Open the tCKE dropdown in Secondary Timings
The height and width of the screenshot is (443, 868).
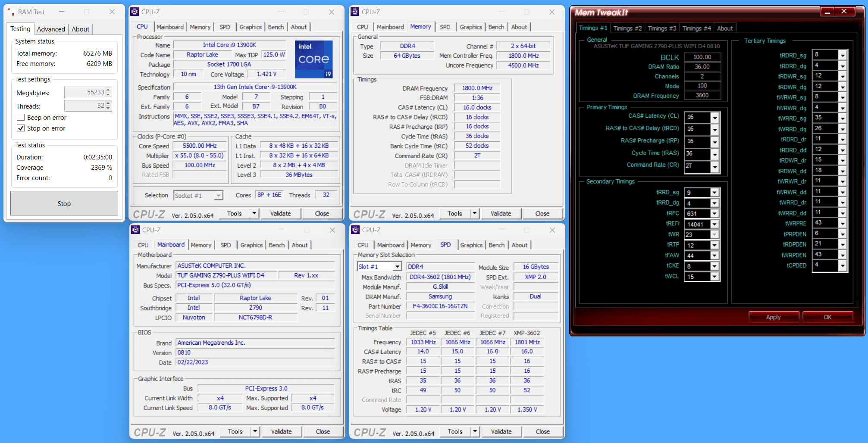tap(714, 266)
